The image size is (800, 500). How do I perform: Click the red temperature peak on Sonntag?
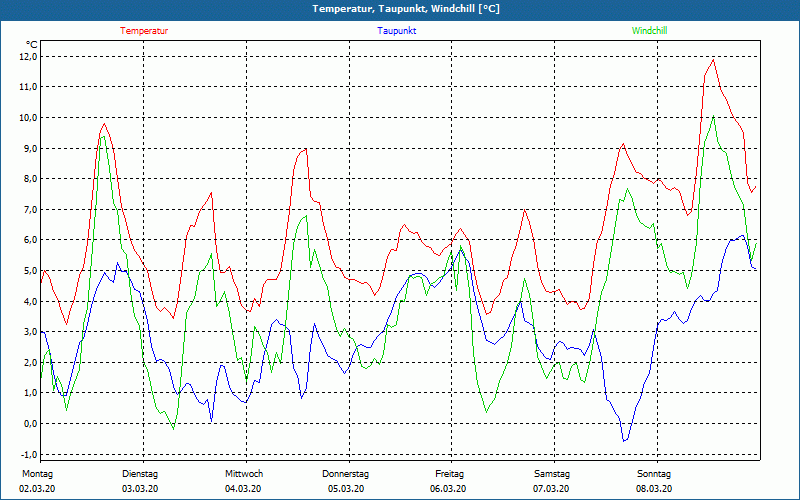[x=713, y=60]
